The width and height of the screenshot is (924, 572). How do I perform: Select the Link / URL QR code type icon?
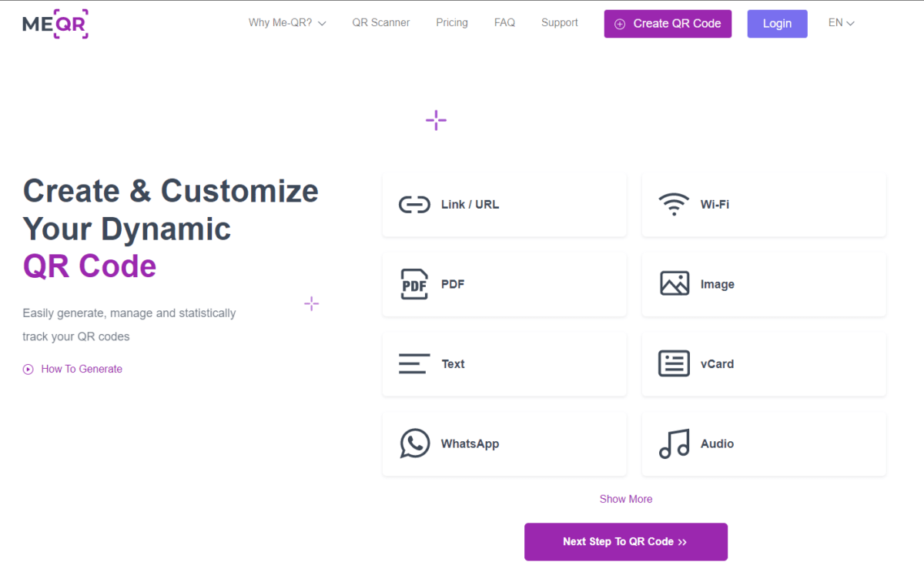click(x=414, y=204)
